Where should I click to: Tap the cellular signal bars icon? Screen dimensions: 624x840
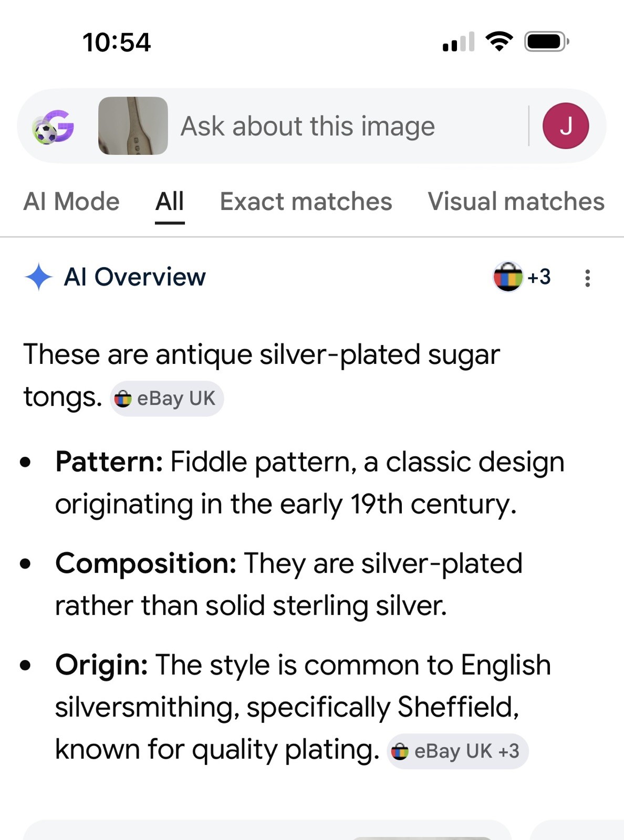tap(459, 42)
